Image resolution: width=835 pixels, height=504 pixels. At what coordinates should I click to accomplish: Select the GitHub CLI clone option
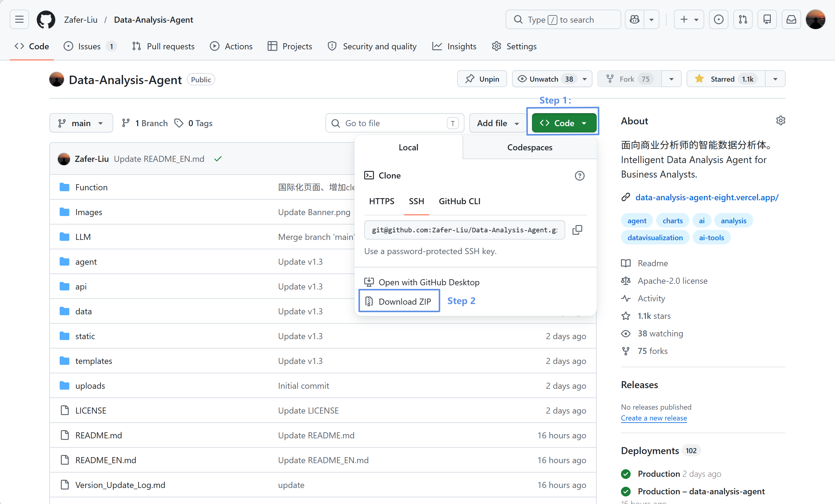[x=460, y=201]
